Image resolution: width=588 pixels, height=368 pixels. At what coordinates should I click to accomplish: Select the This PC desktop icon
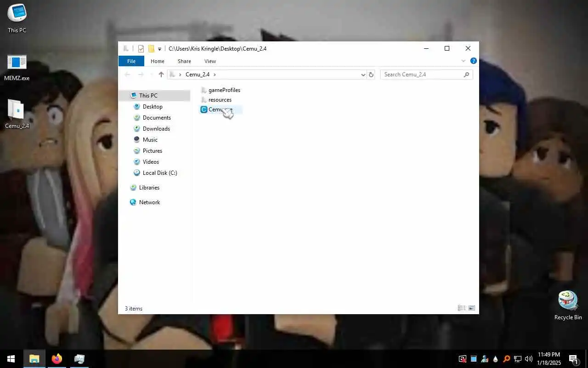click(17, 18)
